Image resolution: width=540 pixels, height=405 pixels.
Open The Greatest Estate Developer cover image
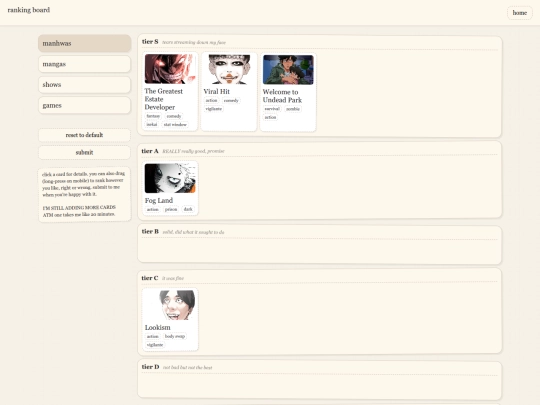coord(170,69)
